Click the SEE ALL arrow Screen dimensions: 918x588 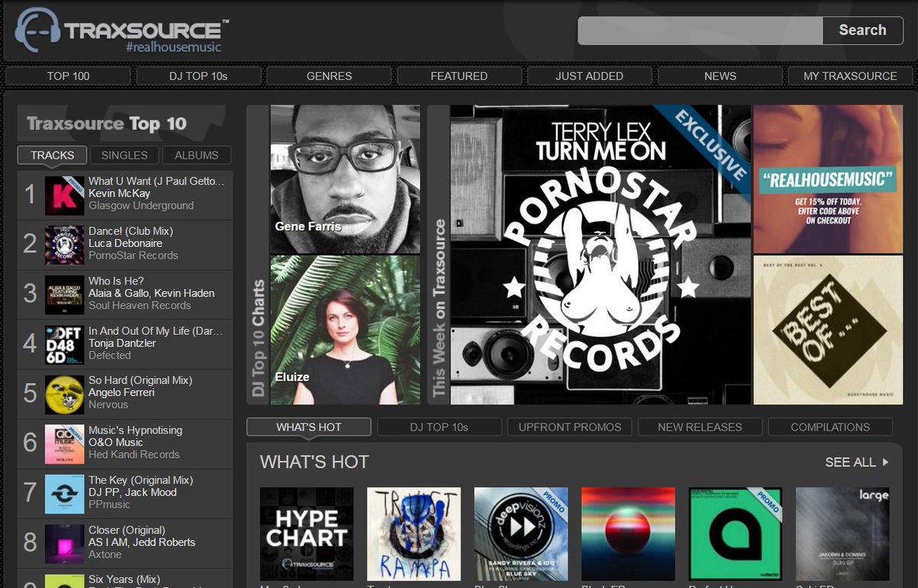tap(886, 463)
